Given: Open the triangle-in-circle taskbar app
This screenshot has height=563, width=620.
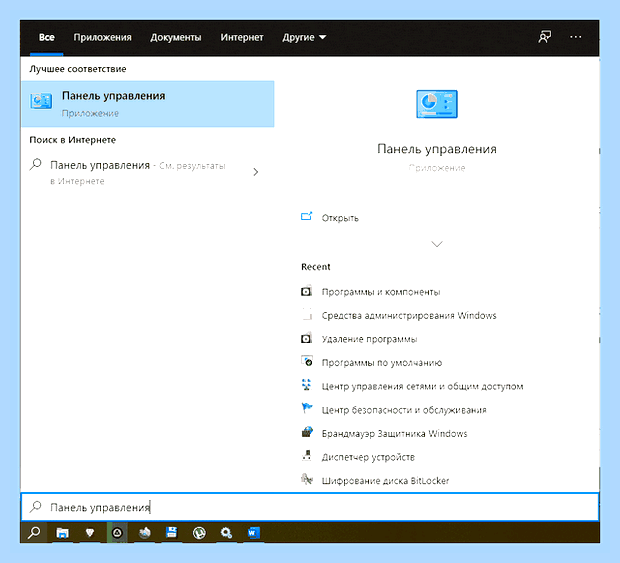Looking at the screenshot, I should [117, 533].
